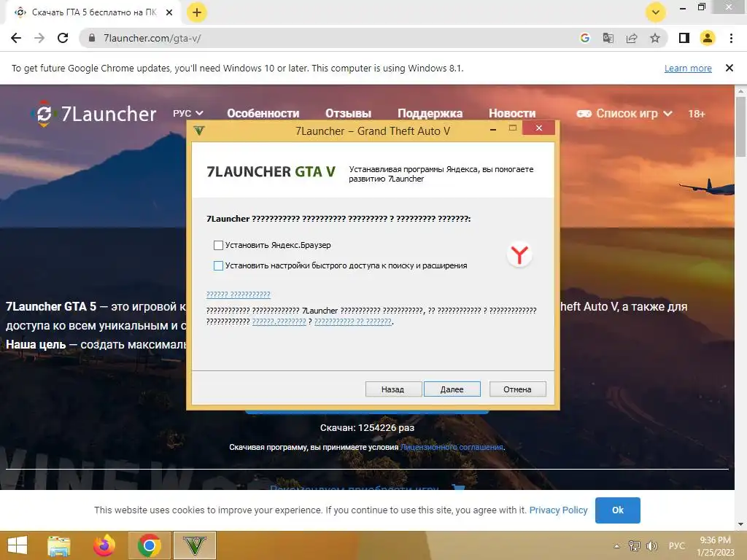Go back using browser back arrow
Viewport: 747px width, 560px height.
pyautogui.click(x=16, y=38)
